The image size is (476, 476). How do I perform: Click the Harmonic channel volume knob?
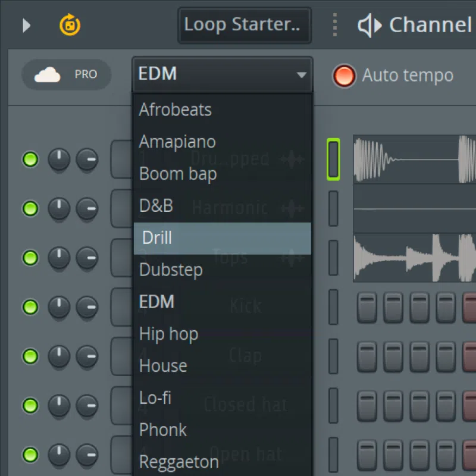tap(87, 209)
